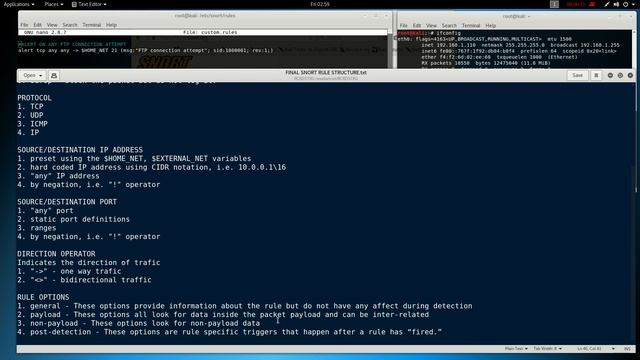This screenshot has height=360, width=640.
Task: Open Terminal menu in ifconfig terminal window
Action: click(471, 25)
